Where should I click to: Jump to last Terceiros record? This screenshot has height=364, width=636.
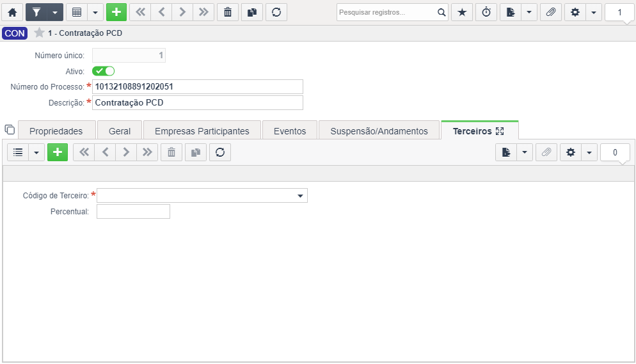[147, 152]
